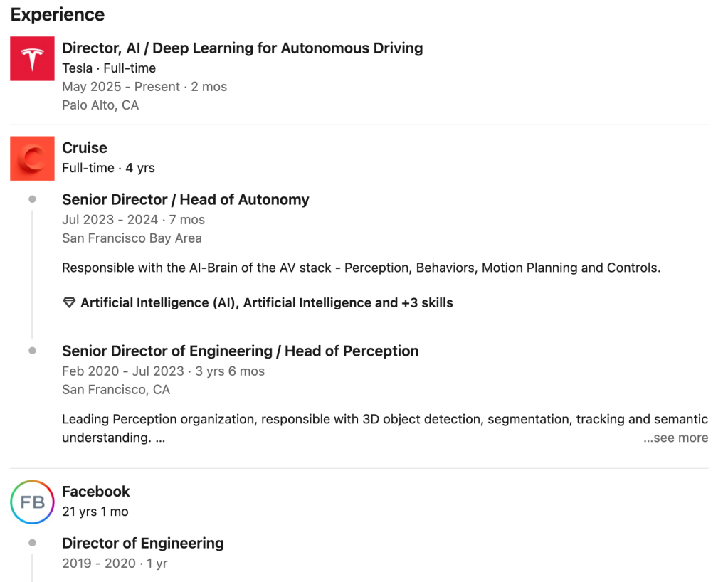The image size is (728, 582).
Task: Click the Facebook FB logo
Action: click(32, 502)
